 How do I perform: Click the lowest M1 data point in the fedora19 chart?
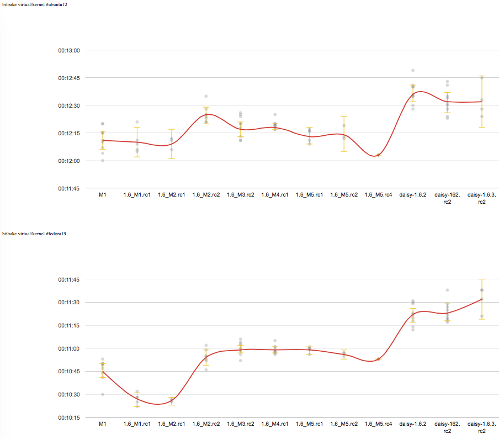click(x=102, y=394)
